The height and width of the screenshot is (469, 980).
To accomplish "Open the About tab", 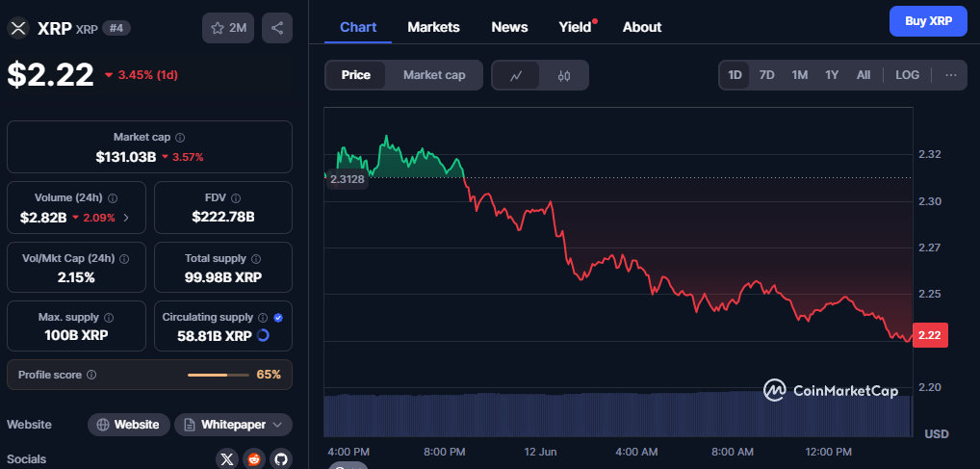I will pyautogui.click(x=642, y=27).
